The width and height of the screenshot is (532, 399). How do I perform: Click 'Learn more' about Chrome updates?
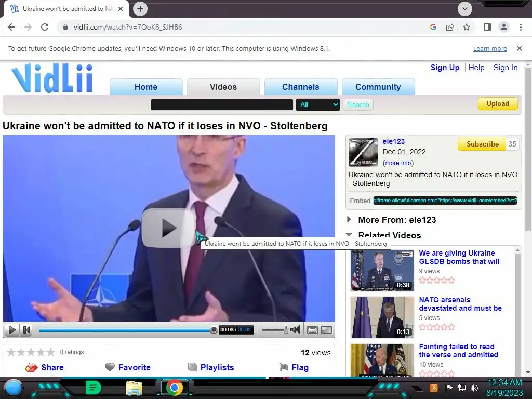click(x=490, y=48)
